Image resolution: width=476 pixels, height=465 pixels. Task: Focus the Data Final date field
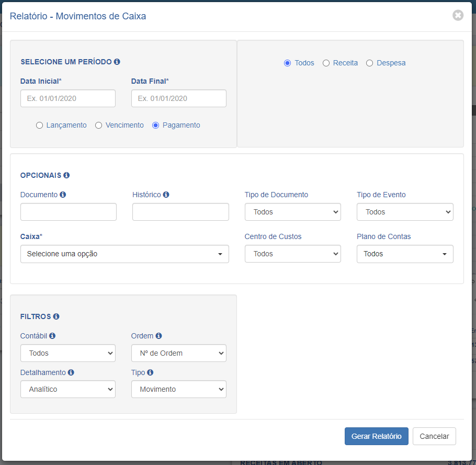179,98
